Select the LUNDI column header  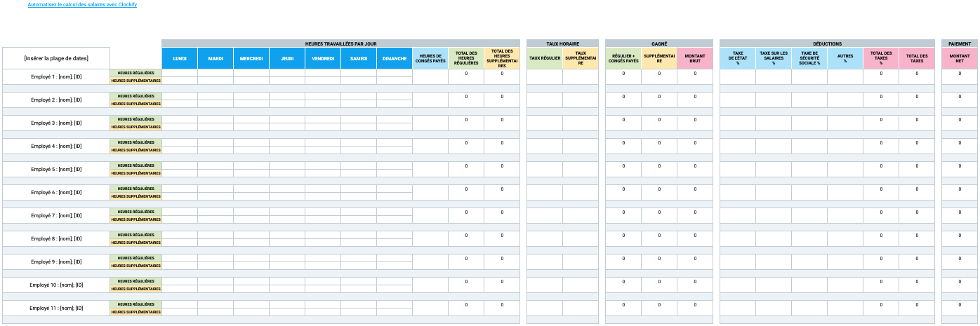coord(180,58)
